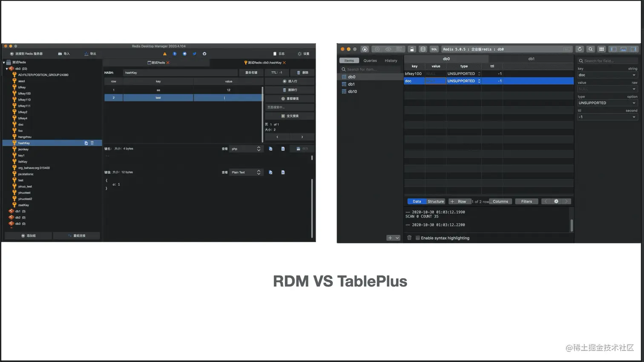Viewport: 644px width, 362px height.
Task: Select the jsonkey key in RDM tree
Action: point(23,149)
